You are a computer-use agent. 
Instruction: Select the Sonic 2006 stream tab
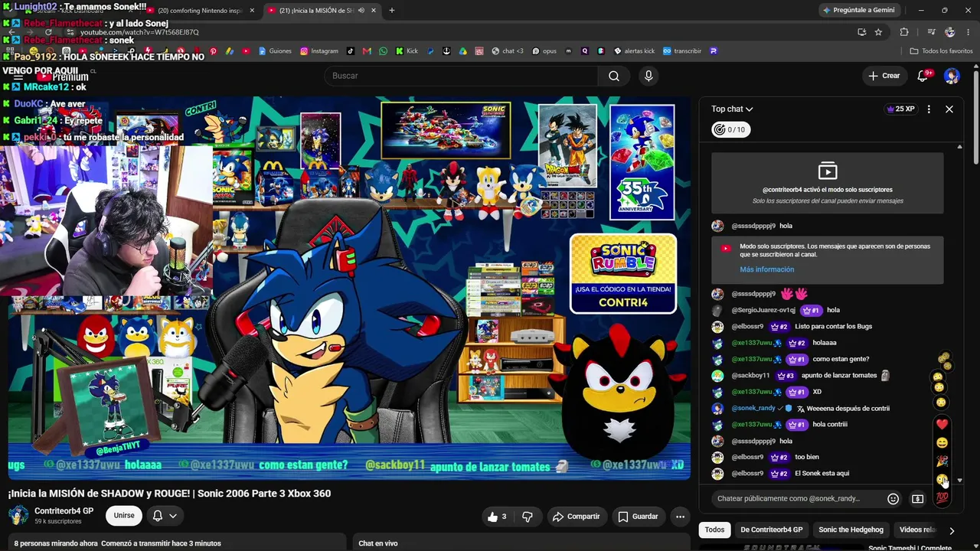322,10
